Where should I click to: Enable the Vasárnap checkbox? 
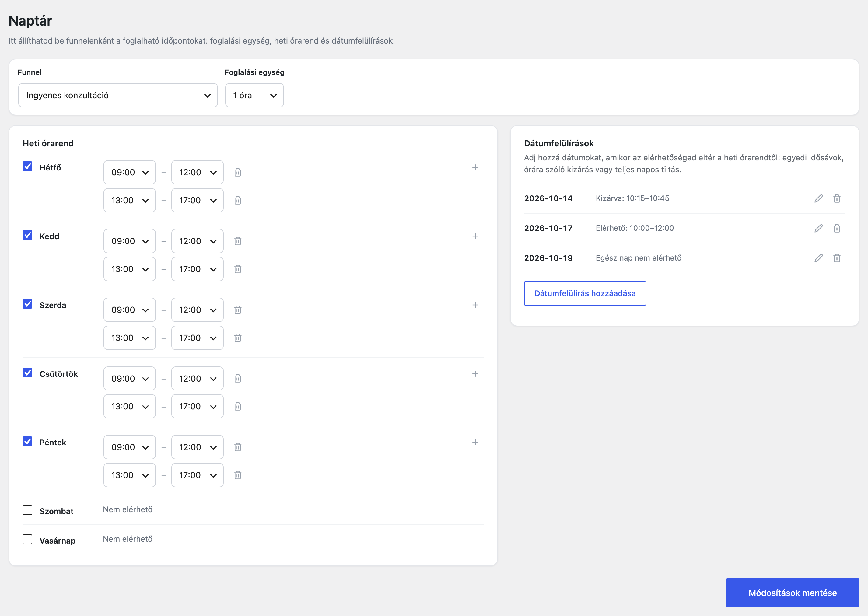pyautogui.click(x=27, y=539)
